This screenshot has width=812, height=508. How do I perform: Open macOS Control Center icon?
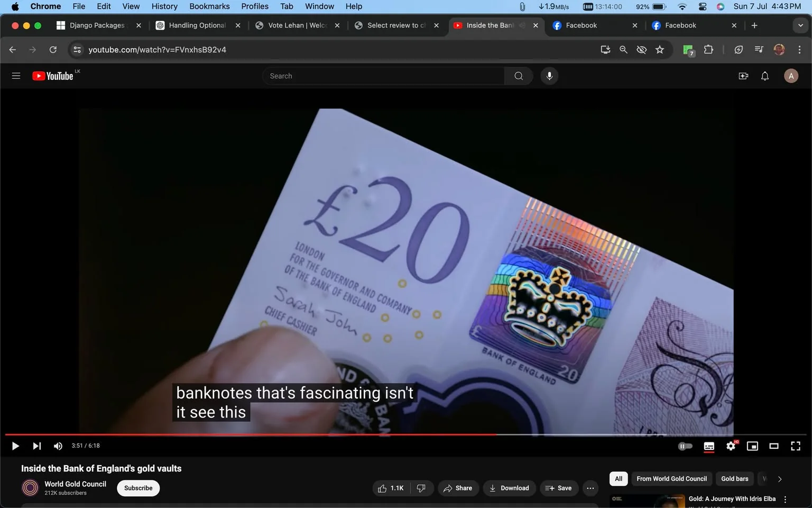point(702,6)
